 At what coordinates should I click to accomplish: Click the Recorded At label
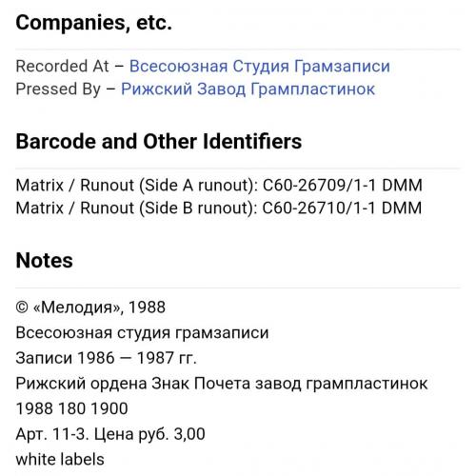pyautogui.click(x=62, y=67)
